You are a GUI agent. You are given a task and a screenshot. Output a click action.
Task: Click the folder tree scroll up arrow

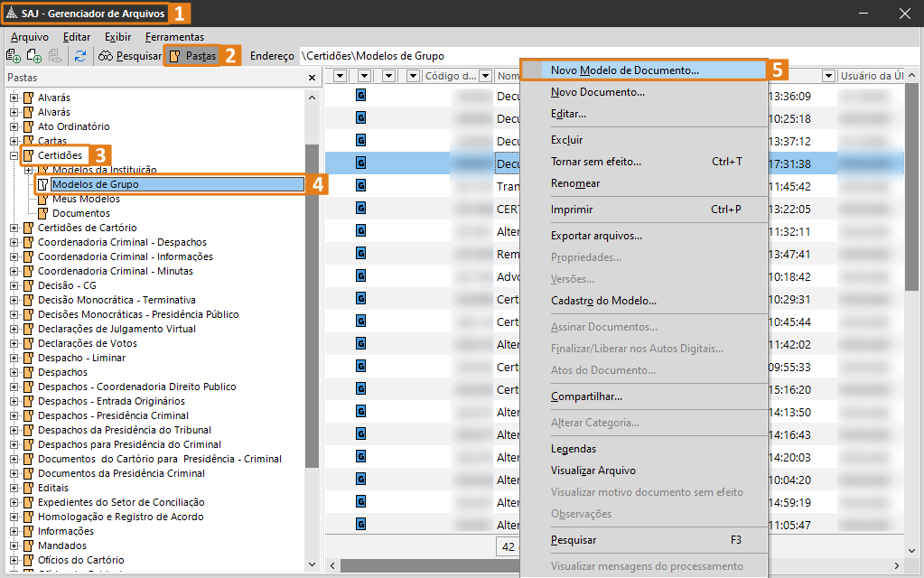click(x=312, y=98)
